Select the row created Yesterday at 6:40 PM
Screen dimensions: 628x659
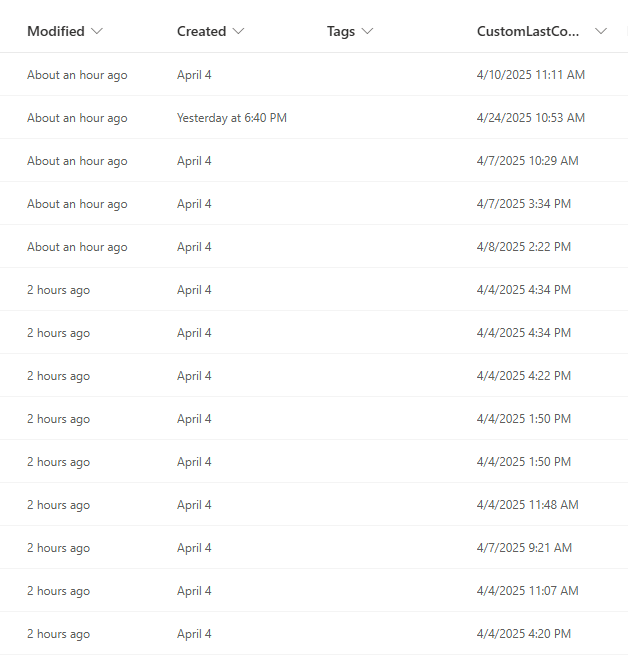[231, 118]
